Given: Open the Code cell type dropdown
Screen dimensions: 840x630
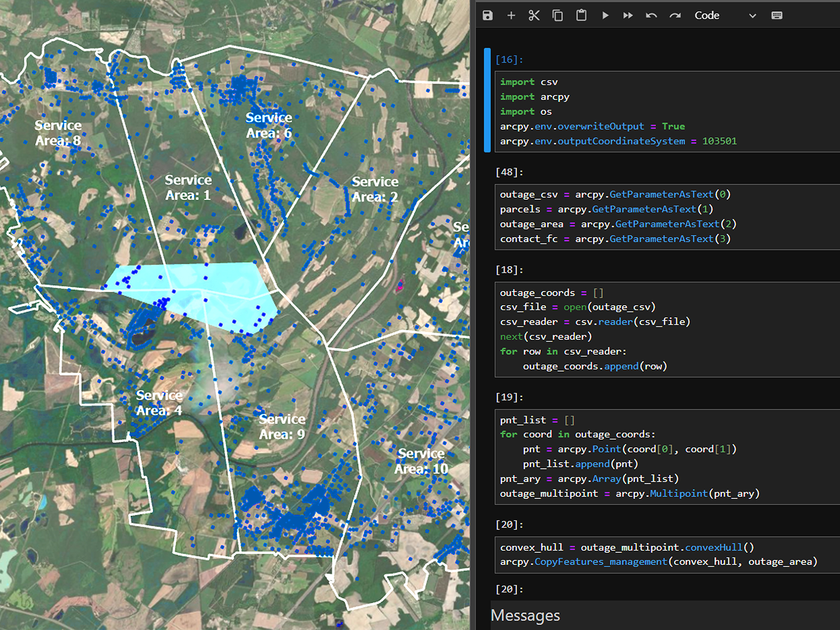Looking at the screenshot, I should pos(707,15).
